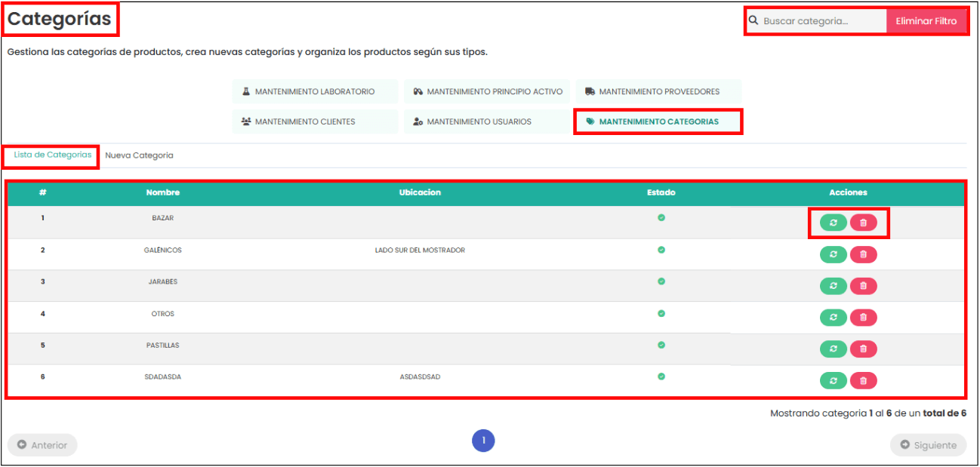980x467 pixels.
Task: Delete the SDADASDA category via trash icon
Action: pyautogui.click(x=863, y=381)
